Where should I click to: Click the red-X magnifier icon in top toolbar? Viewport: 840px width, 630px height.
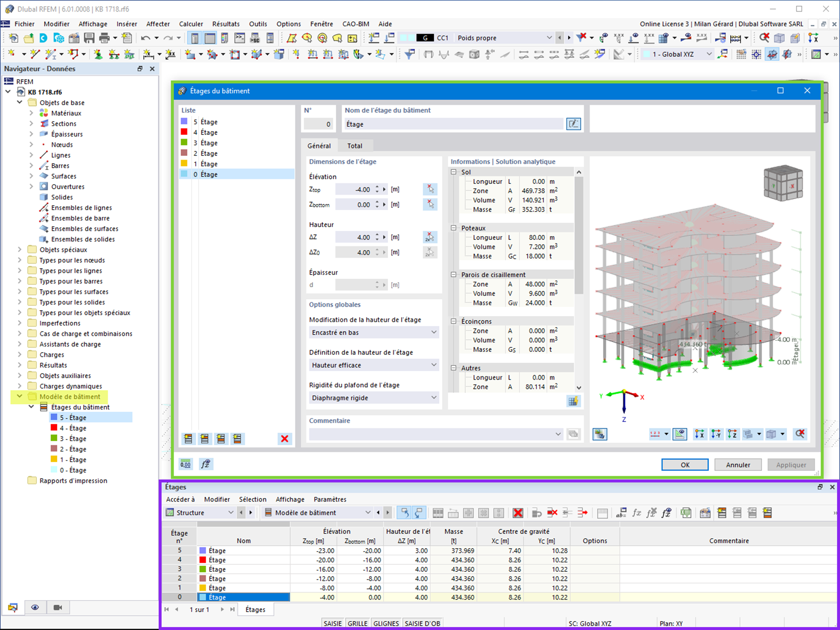click(x=764, y=38)
